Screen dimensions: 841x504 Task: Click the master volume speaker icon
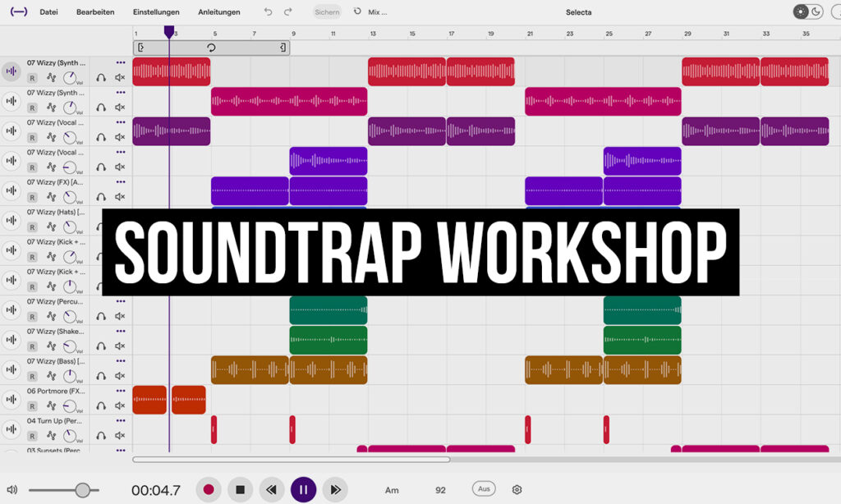point(11,489)
